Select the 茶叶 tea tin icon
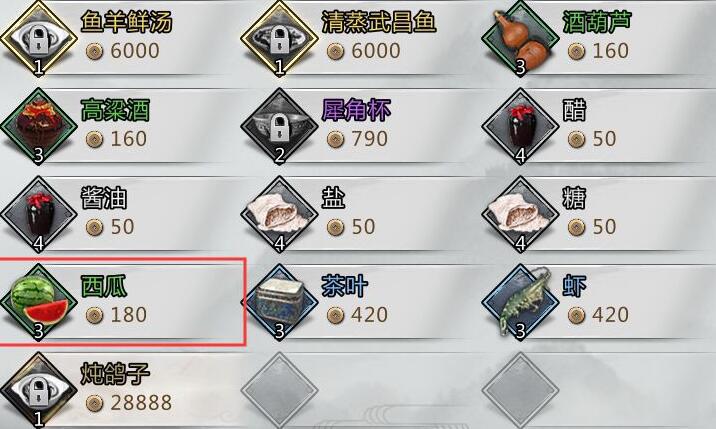 279,302
